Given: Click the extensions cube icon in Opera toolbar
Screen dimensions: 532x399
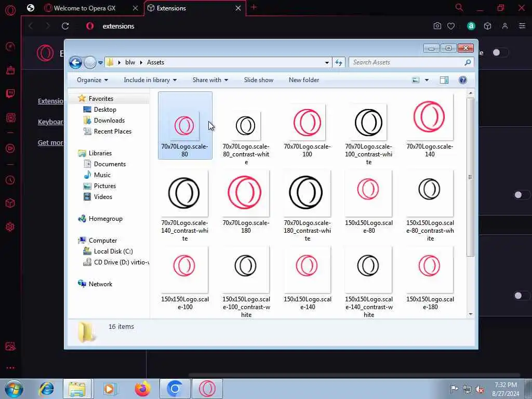Looking at the screenshot, I should coord(487,26).
